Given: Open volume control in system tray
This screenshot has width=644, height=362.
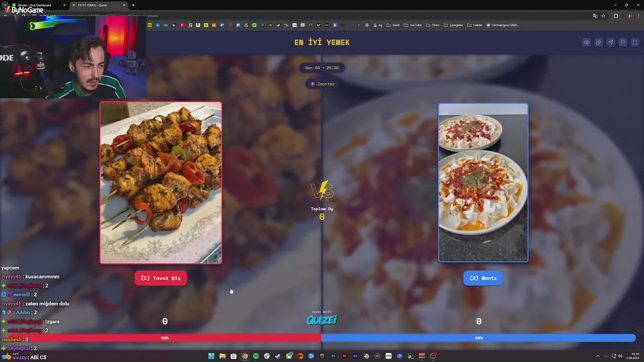Looking at the screenshot, I should coord(620,356).
